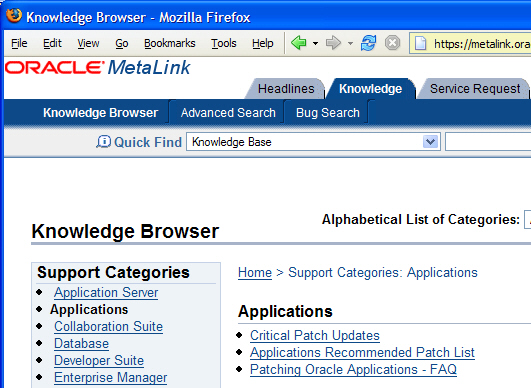Image resolution: width=531 pixels, height=388 pixels.
Task: Open the Help menu
Action: pyautogui.click(x=262, y=43)
